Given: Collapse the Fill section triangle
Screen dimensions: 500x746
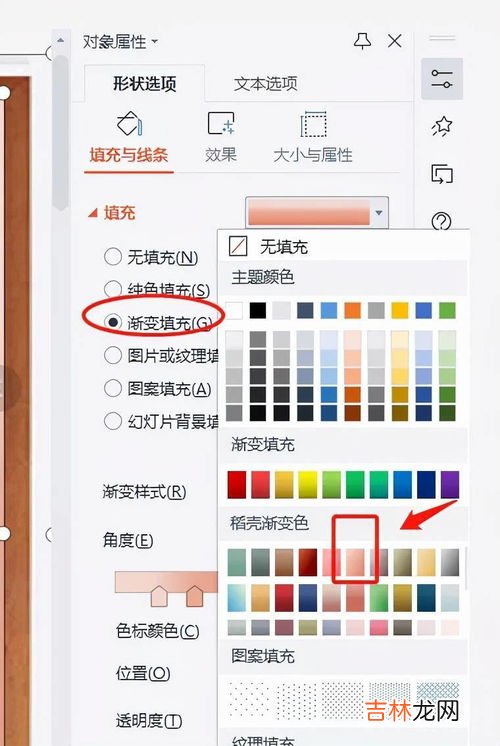Looking at the screenshot, I should pos(93,213).
